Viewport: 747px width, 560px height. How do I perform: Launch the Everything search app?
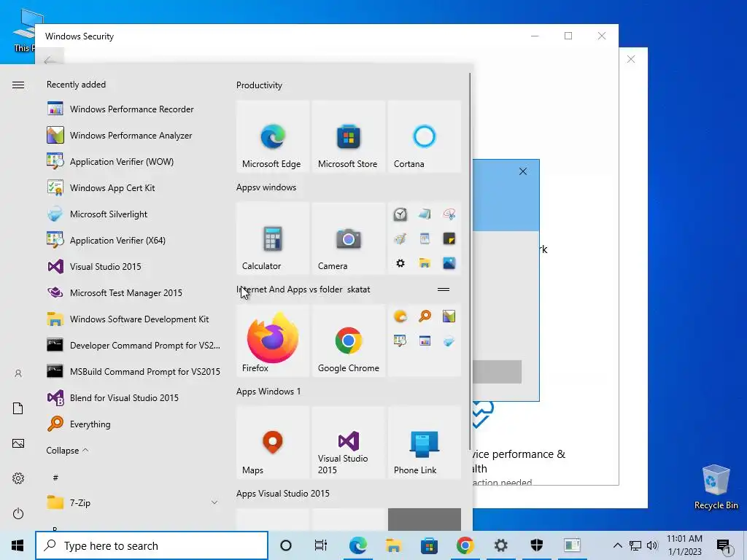coord(133,424)
